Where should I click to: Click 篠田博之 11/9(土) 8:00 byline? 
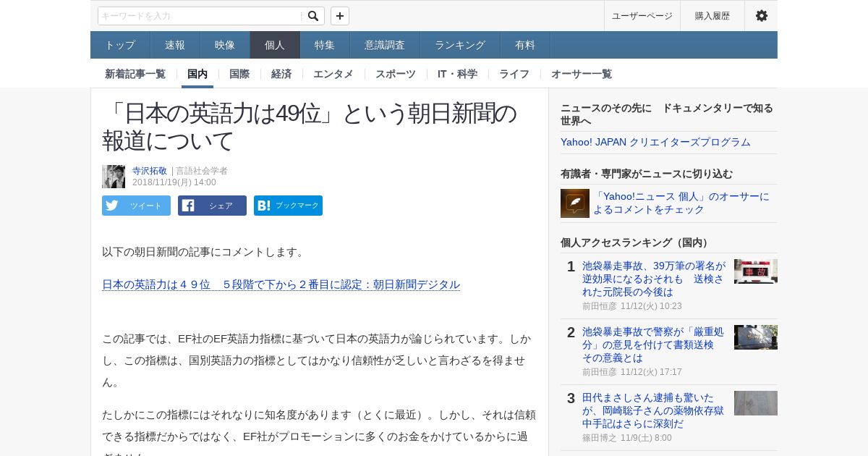[627, 438]
